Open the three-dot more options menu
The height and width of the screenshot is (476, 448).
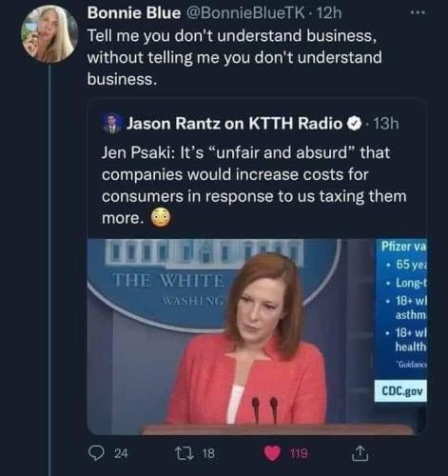(x=418, y=12)
